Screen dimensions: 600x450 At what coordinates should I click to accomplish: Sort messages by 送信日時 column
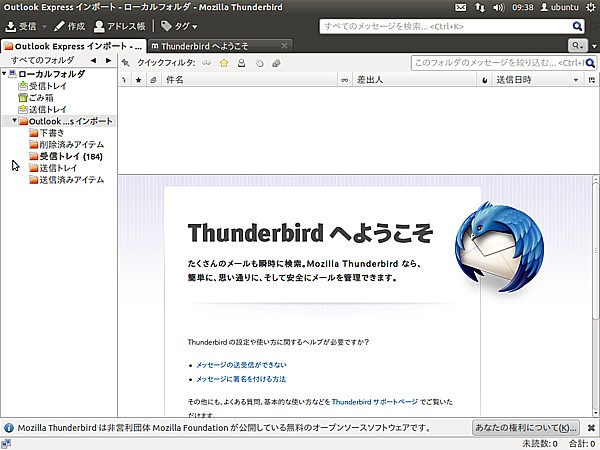537,80
